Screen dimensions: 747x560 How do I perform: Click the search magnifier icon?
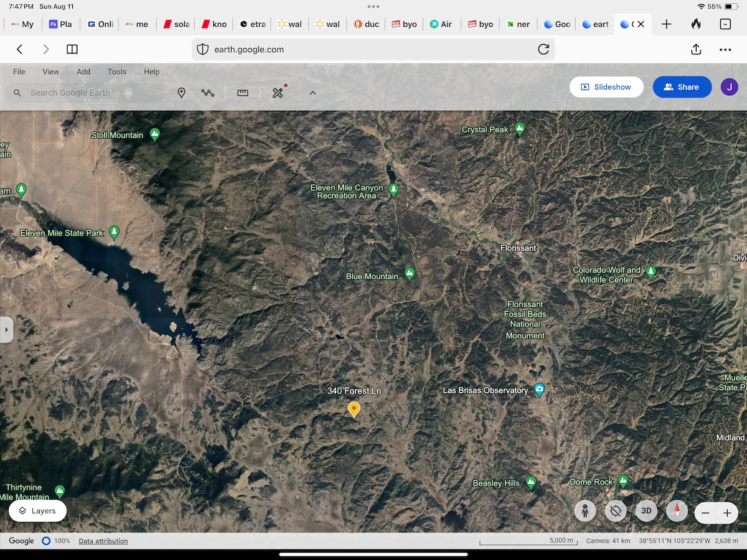pyautogui.click(x=17, y=93)
